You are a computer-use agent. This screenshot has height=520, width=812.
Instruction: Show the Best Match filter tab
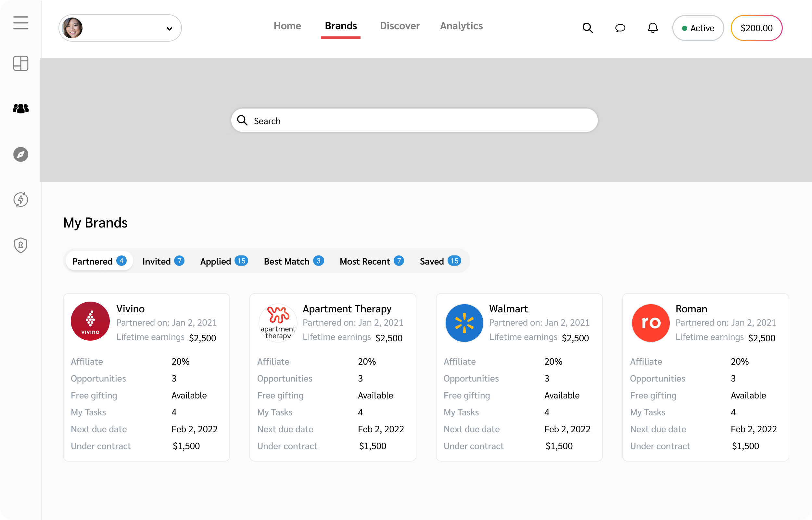click(294, 261)
